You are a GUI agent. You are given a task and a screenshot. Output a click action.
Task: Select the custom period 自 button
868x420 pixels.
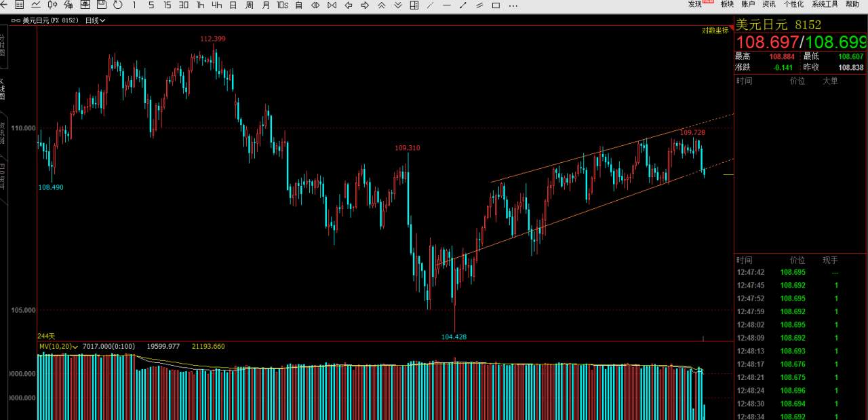click(x=298, y=5)
